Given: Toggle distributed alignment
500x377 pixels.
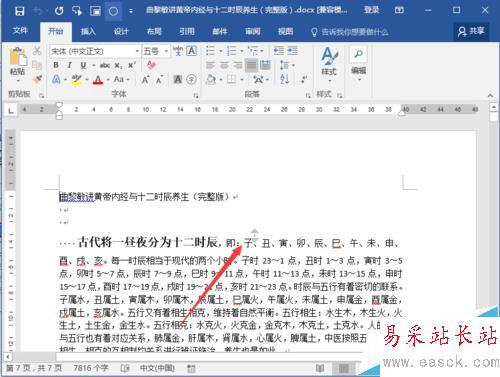Looking at the screenshot, I should click(265, 65).
